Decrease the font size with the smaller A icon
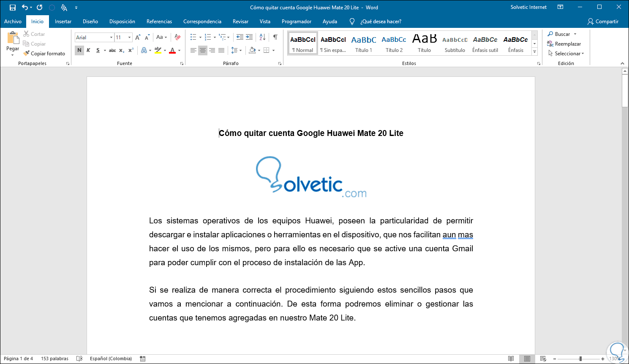Image resolution: width=629 pixels, height=364 pixels. point(147,38)
